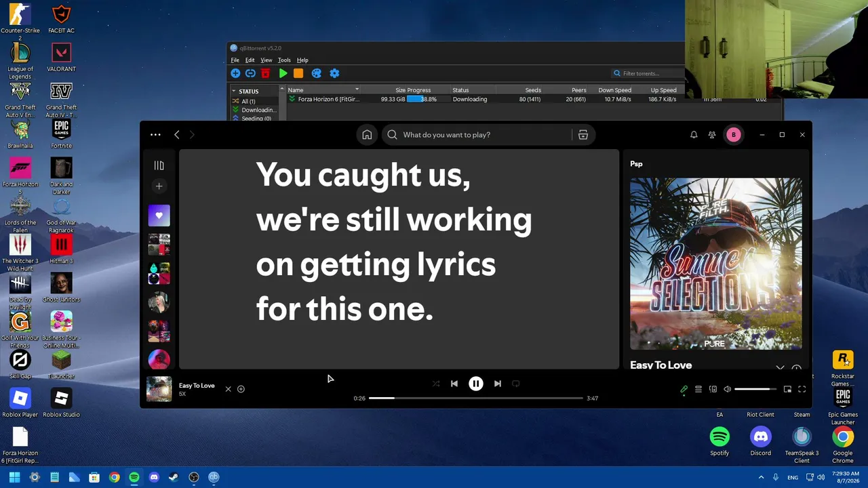Open Summer Selections cover art in side panel
This screenshot has width=868, height=488.
(x=716, y=264)
